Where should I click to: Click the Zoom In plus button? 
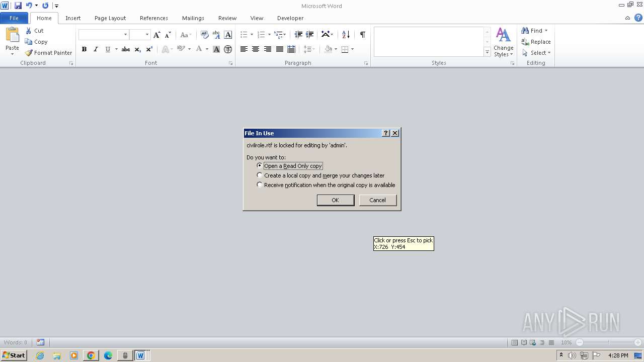coord(638,342)
